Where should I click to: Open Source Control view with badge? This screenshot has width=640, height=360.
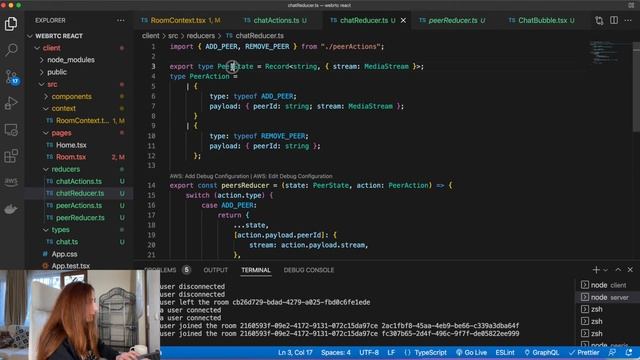click(11, 77)
